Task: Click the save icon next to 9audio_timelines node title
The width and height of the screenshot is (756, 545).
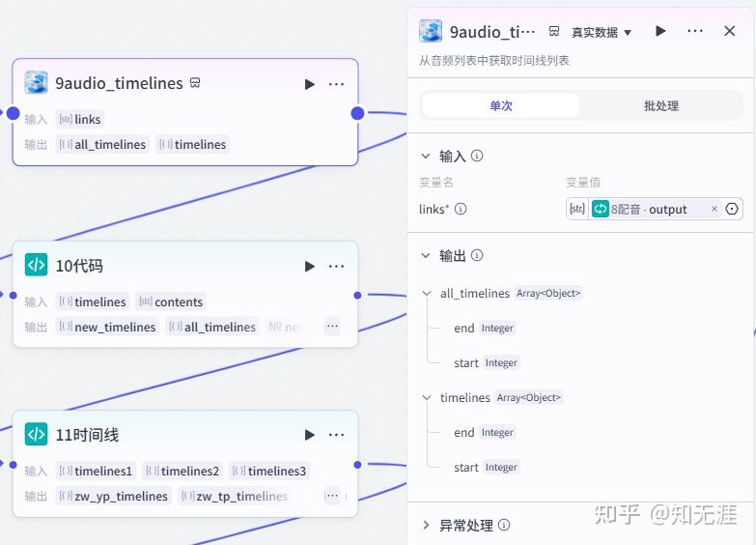Action: [x=195, y=82]
